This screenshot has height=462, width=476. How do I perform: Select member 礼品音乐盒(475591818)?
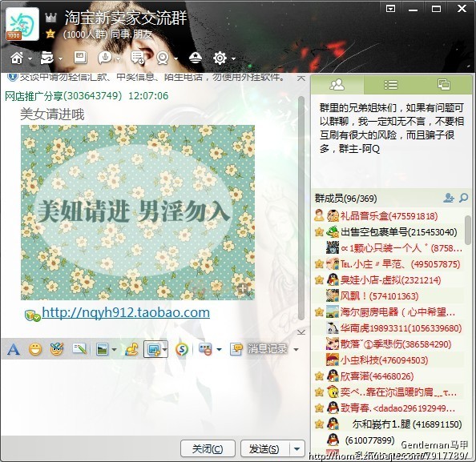coord(389,216)
